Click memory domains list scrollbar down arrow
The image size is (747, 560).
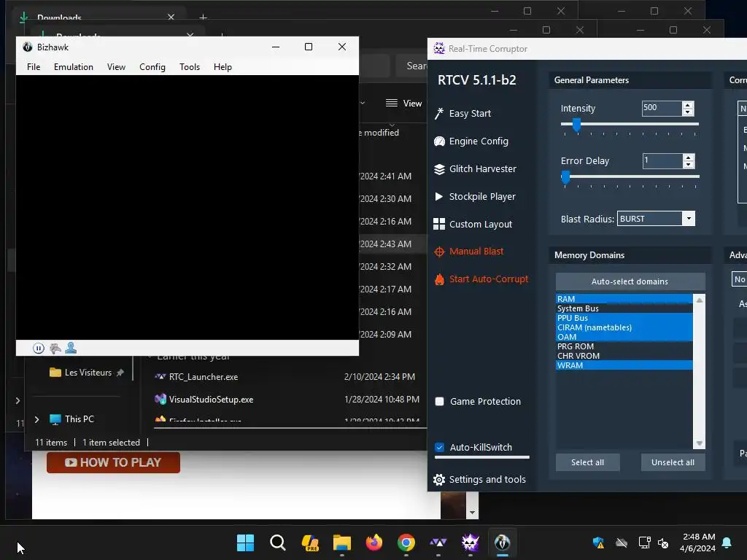[700, 443]
